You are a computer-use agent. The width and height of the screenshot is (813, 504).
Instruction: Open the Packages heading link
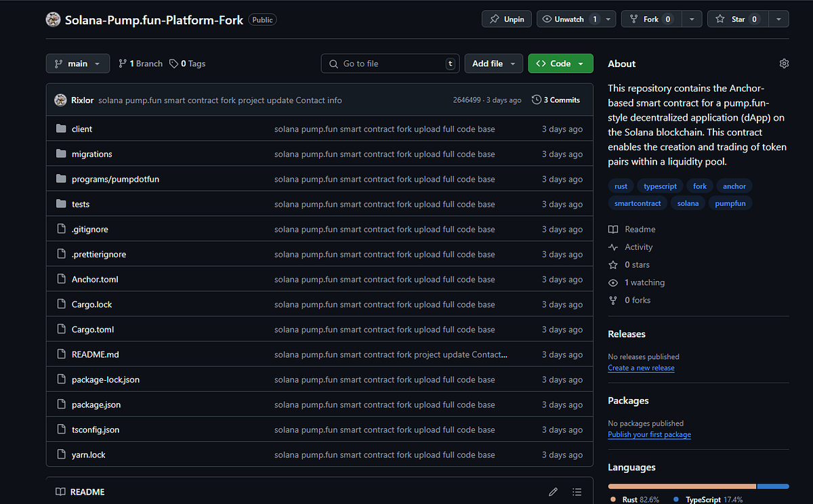[629, 401]
